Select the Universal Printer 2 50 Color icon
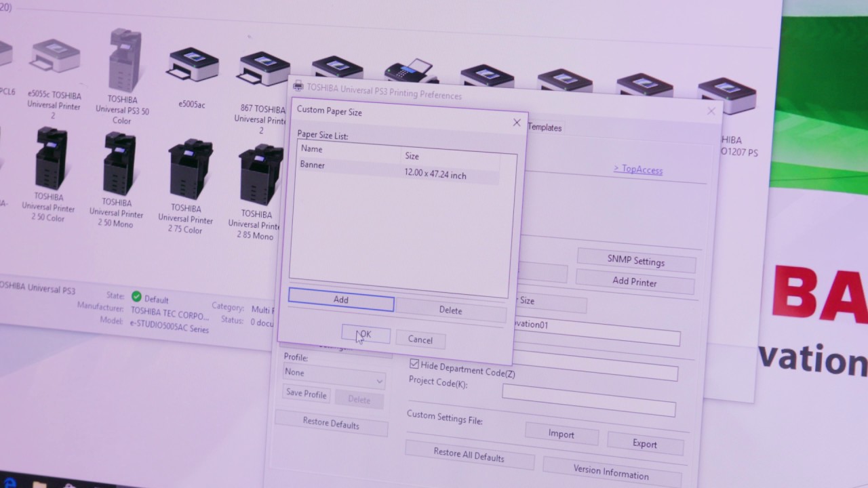The height and width of the screenshot is (488, 868). 52,159
